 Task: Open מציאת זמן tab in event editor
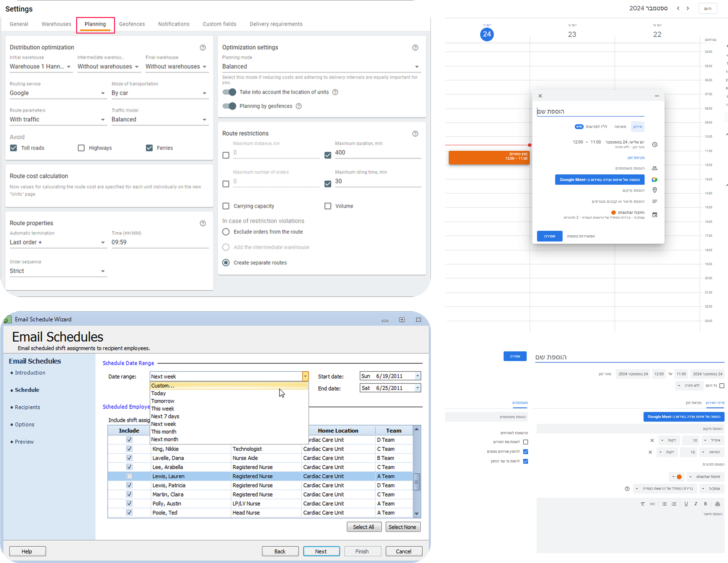click(693, 403)
